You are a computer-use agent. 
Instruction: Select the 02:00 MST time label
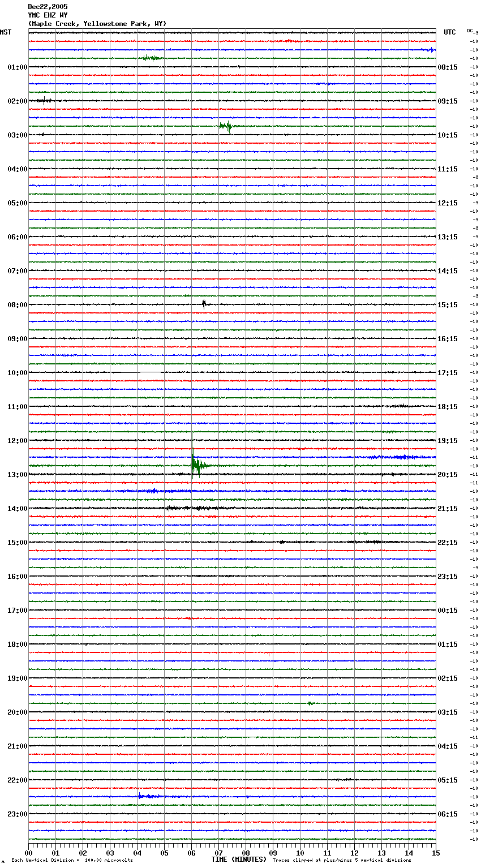18,101
